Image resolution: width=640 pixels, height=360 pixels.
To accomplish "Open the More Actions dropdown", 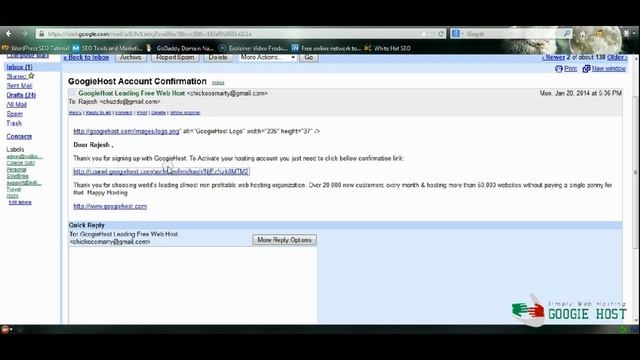I will (x=267, y=58).
